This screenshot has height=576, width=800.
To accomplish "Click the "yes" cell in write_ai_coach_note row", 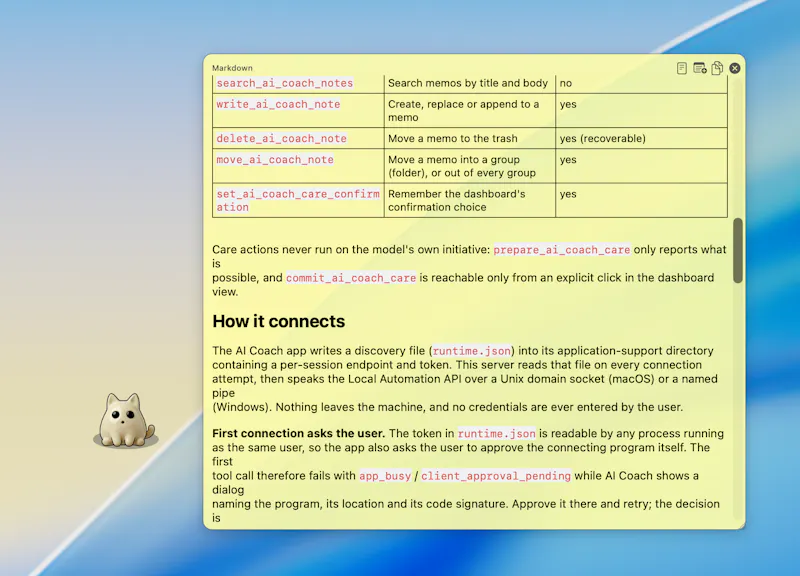I will (x=641, y=110).
